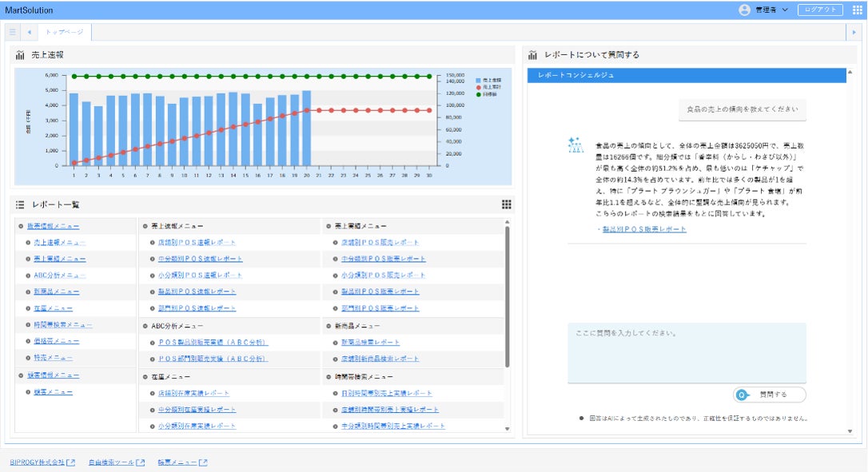868x472 pixels.
Task: Click the question input text area
Action: coord(687,353)
